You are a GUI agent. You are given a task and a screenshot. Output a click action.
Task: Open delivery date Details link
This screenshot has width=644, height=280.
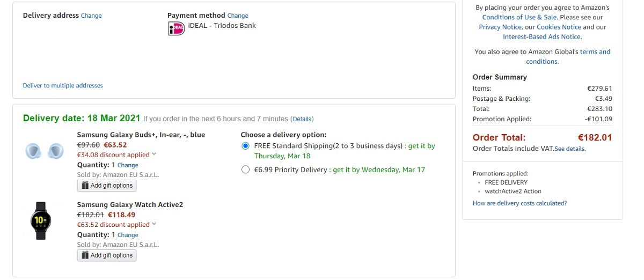302,119
